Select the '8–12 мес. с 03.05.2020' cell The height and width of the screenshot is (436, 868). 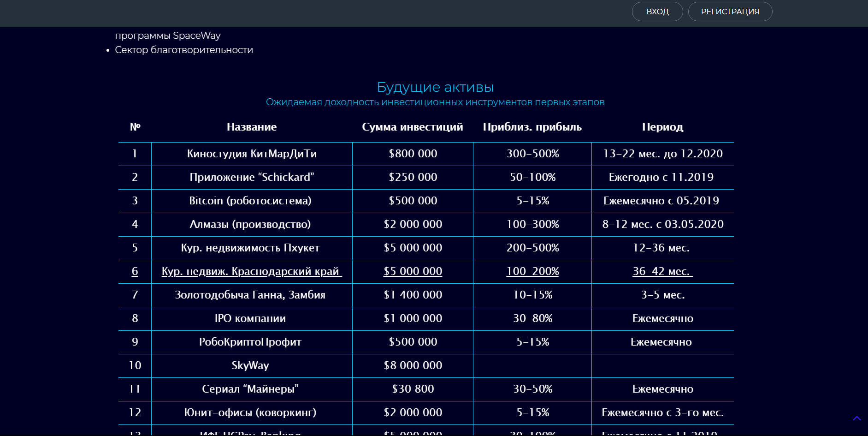point(662,225)
